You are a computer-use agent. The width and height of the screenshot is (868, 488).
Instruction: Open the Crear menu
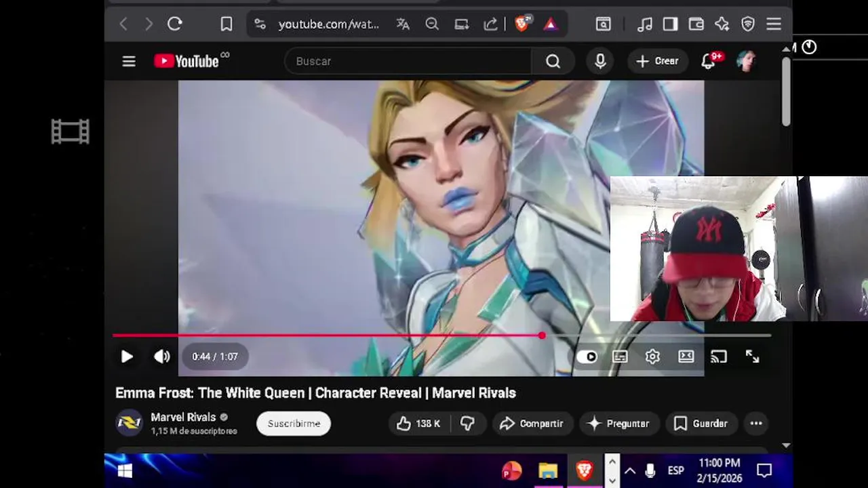(657, 61)
